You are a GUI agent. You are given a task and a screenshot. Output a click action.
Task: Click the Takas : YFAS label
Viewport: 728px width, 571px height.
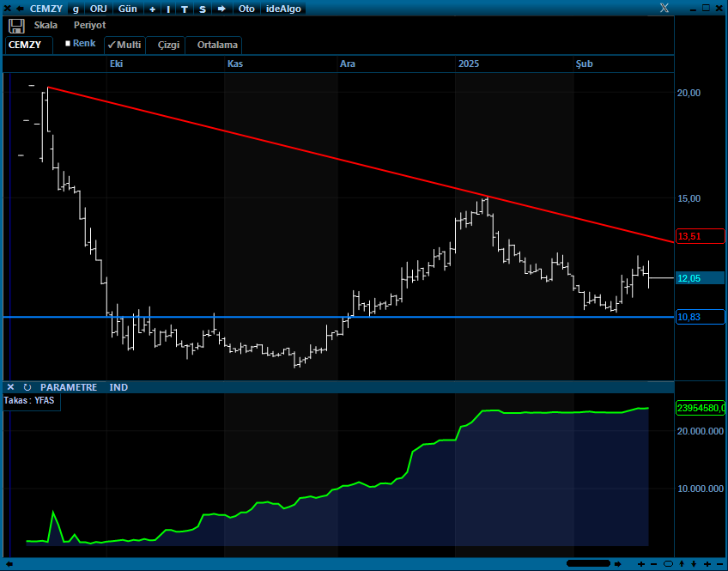[29, 401]
